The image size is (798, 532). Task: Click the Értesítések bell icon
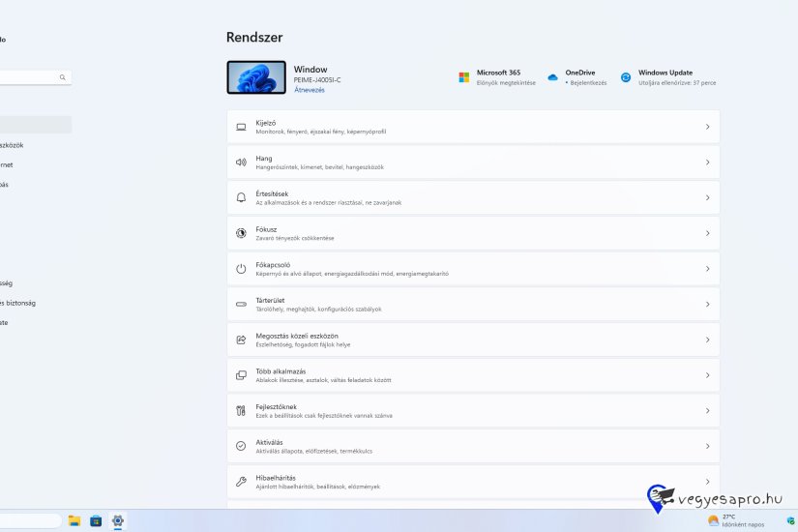click(241, 197)
